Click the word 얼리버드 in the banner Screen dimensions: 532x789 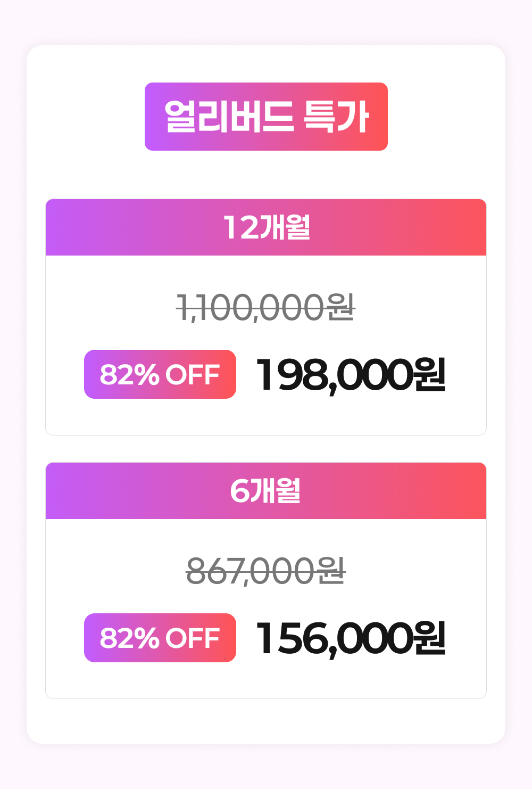point(229,117)
